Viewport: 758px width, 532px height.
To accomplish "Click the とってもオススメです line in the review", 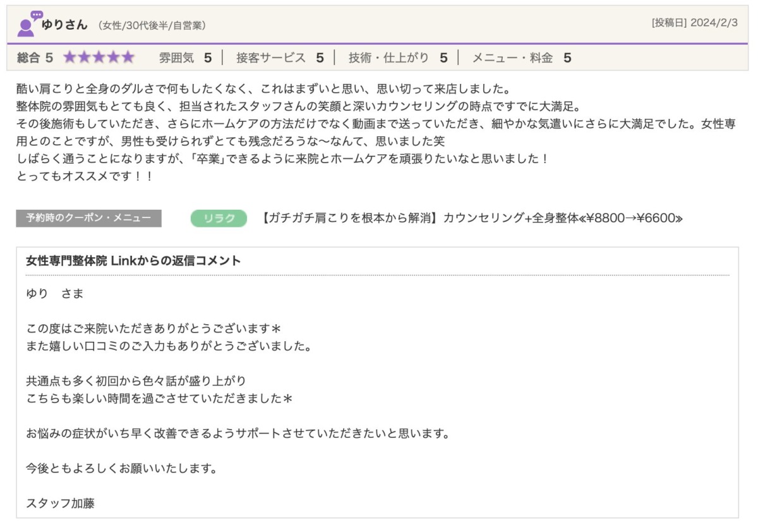I will click(x=85, y=177).
